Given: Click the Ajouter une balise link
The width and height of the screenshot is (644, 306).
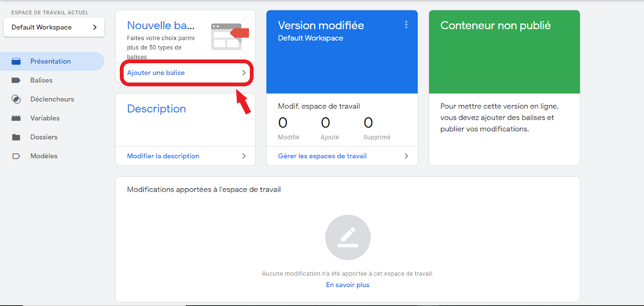Looking at the screenshot, I should [156, 73].
